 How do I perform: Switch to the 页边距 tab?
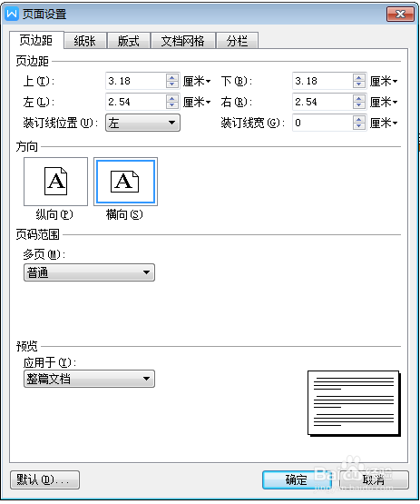36,40
